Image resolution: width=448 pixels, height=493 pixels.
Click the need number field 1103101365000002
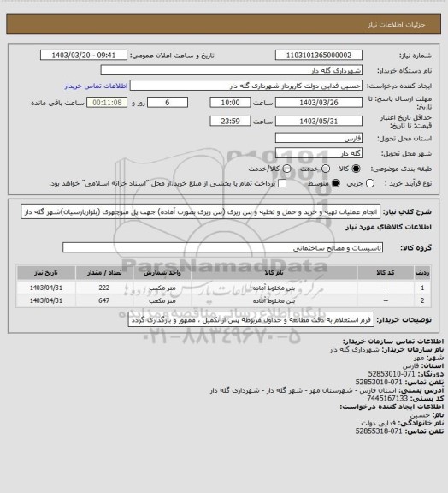(319, 55)
